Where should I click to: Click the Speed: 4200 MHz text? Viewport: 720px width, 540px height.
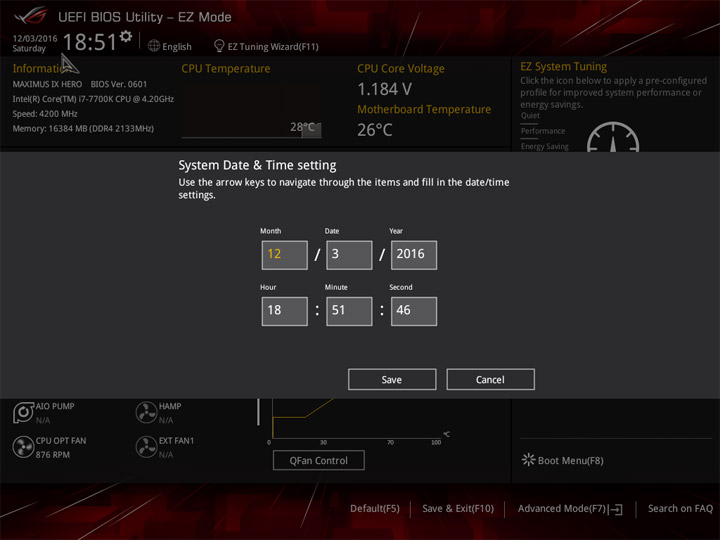[45, 114]
